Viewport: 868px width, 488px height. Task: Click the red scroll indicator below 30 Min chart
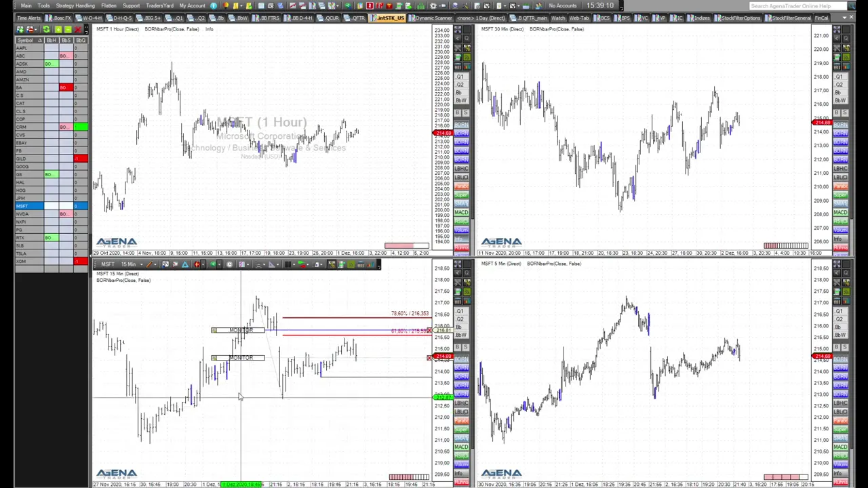click(x=786, y=245)
